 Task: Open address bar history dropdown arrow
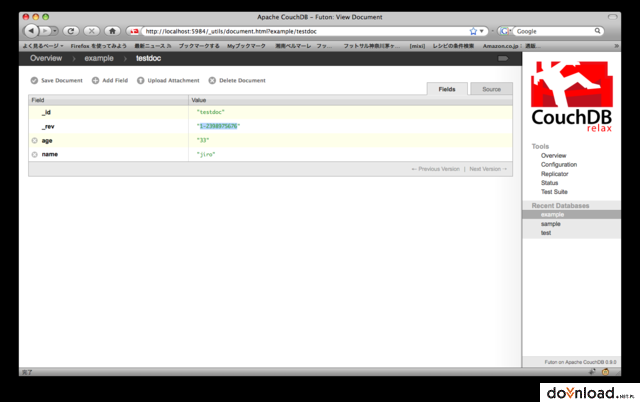(x=482, y=31)
